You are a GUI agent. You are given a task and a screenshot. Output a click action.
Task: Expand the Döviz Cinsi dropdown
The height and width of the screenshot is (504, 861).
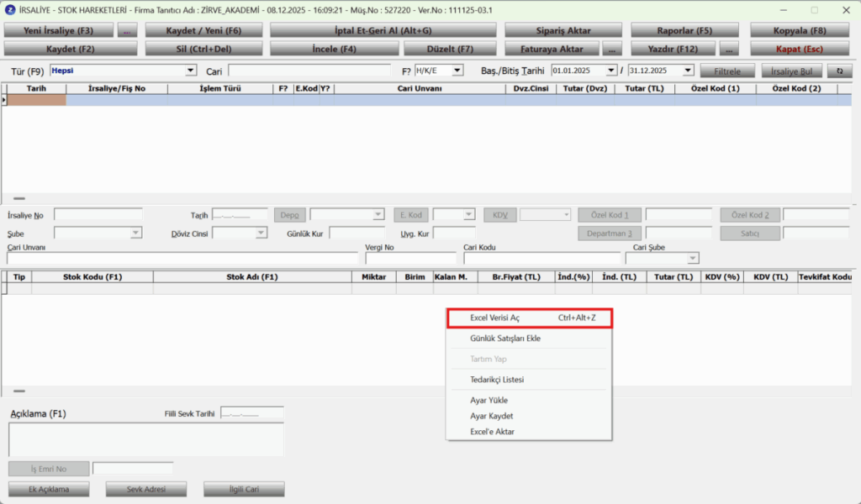(261, 233)
